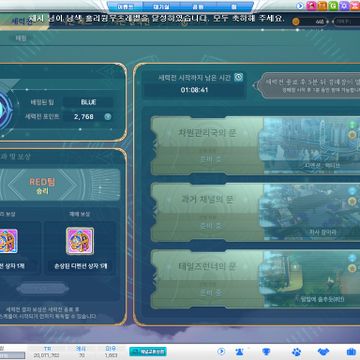Open the trophy icon in bottom bar
This screenshot has width=360, height=360.
266,351
